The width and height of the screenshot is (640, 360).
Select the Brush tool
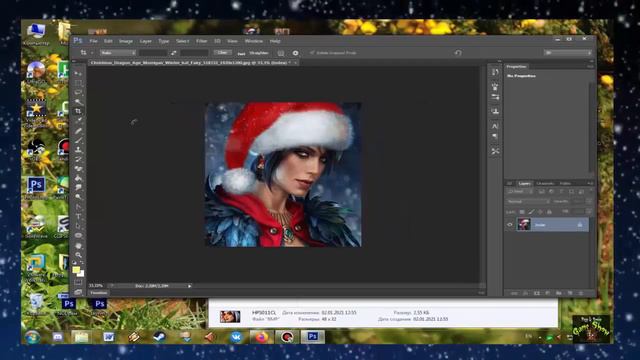point(78,140)
